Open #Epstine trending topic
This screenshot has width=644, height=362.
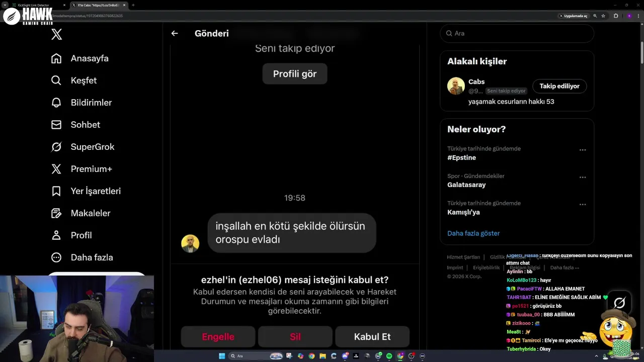461,157
